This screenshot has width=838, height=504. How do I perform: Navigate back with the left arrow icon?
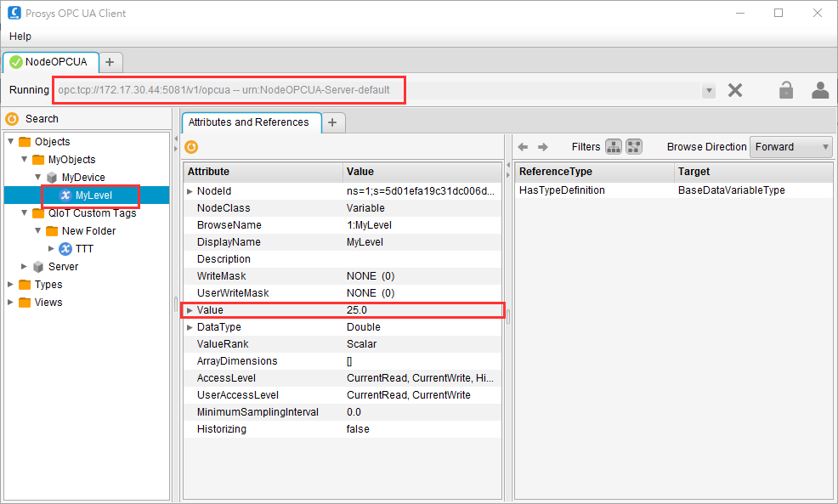click(x=524, y=147)
